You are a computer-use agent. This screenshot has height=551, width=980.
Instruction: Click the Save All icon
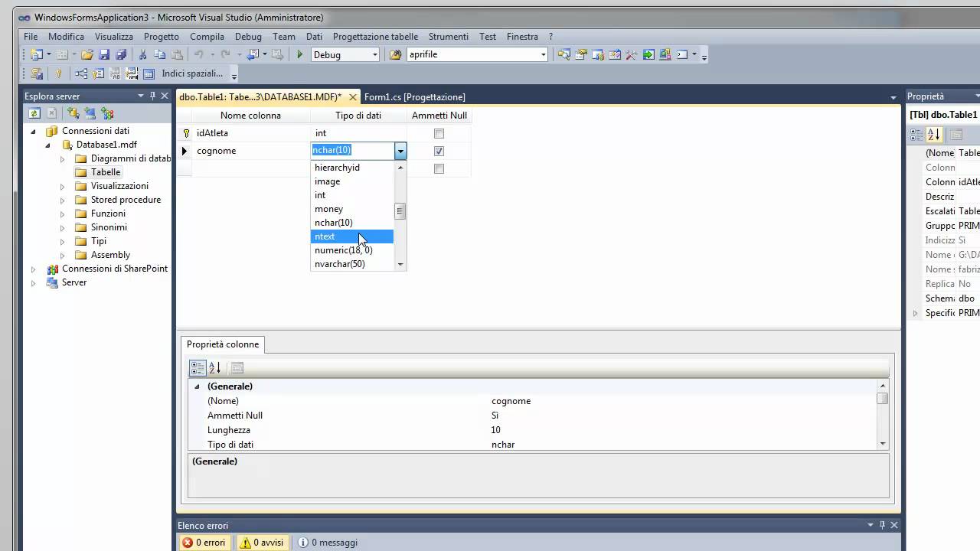point(121,54)
